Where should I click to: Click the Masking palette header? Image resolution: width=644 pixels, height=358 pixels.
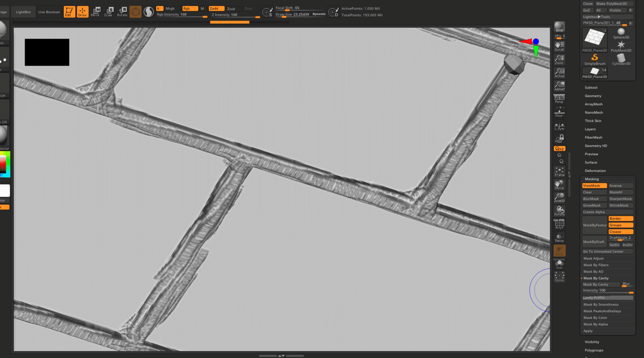[x=591, y=178]
